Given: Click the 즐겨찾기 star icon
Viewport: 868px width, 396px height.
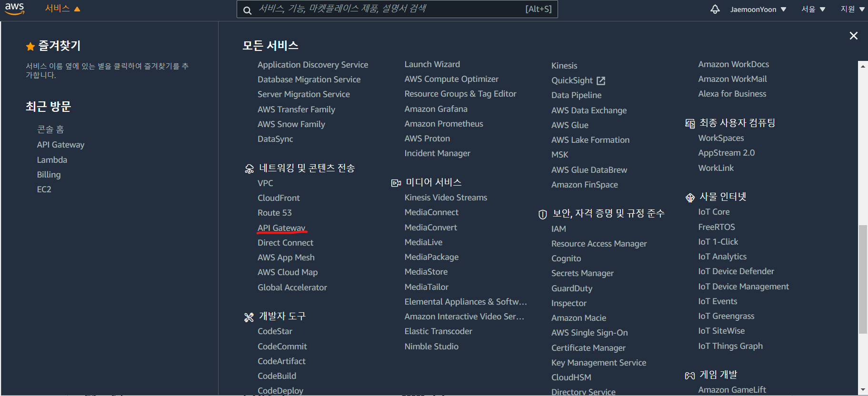Looking at the screenshot, I should (30, 46).
